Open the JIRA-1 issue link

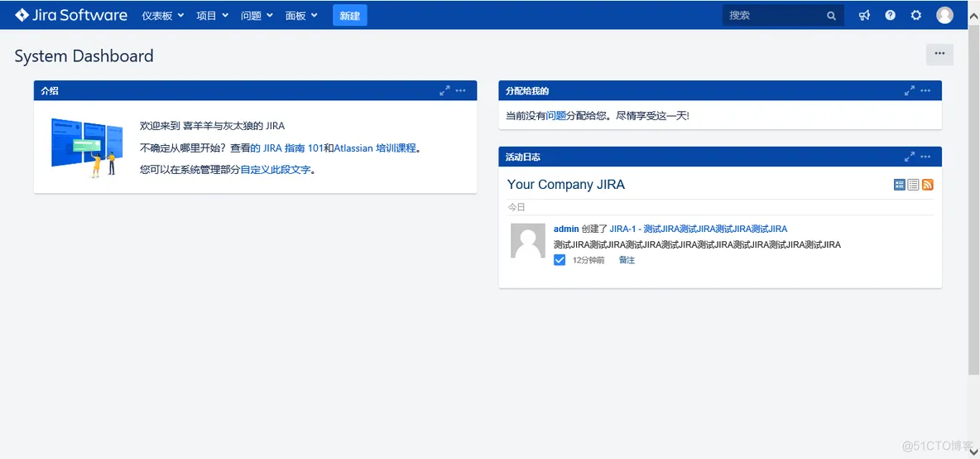click(x=698, y=229)
